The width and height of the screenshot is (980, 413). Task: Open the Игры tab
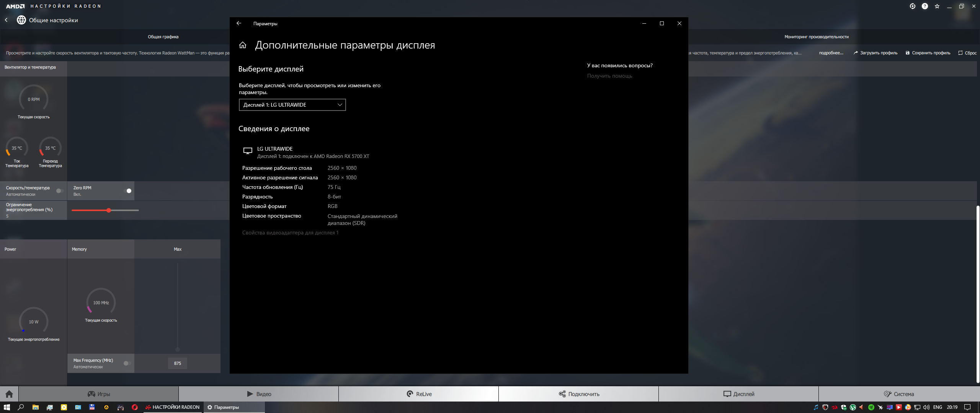99,394
